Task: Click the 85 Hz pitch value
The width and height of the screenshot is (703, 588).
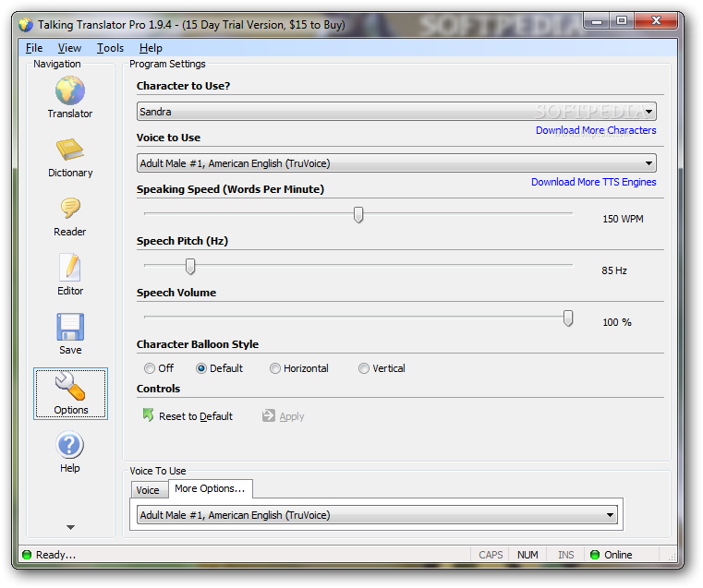Action: 614,270
